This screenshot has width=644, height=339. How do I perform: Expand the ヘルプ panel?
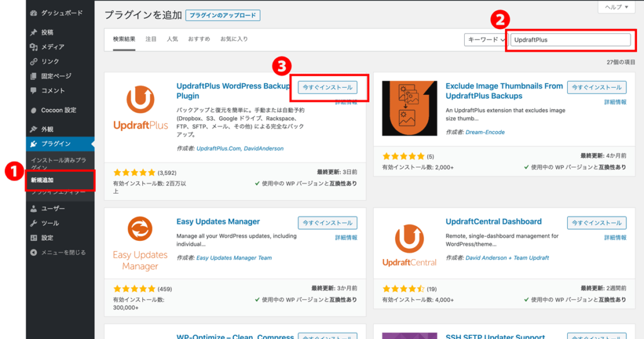click(616, 7)
